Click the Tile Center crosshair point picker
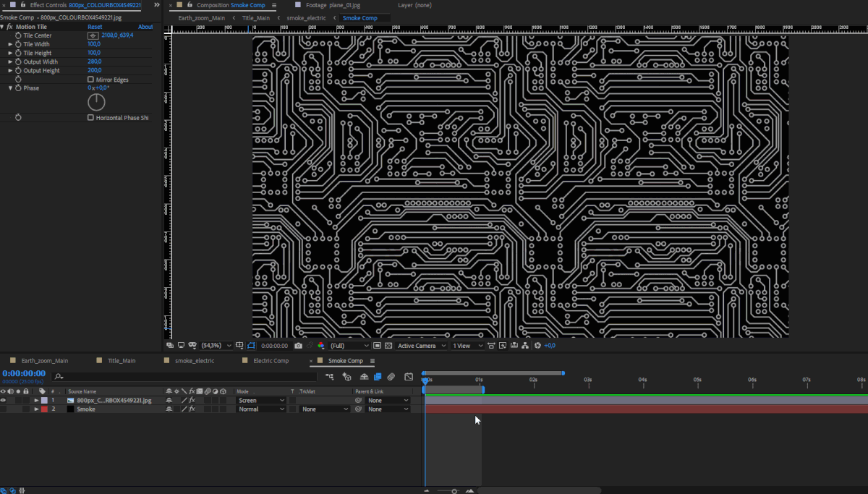 click(93, 35)
